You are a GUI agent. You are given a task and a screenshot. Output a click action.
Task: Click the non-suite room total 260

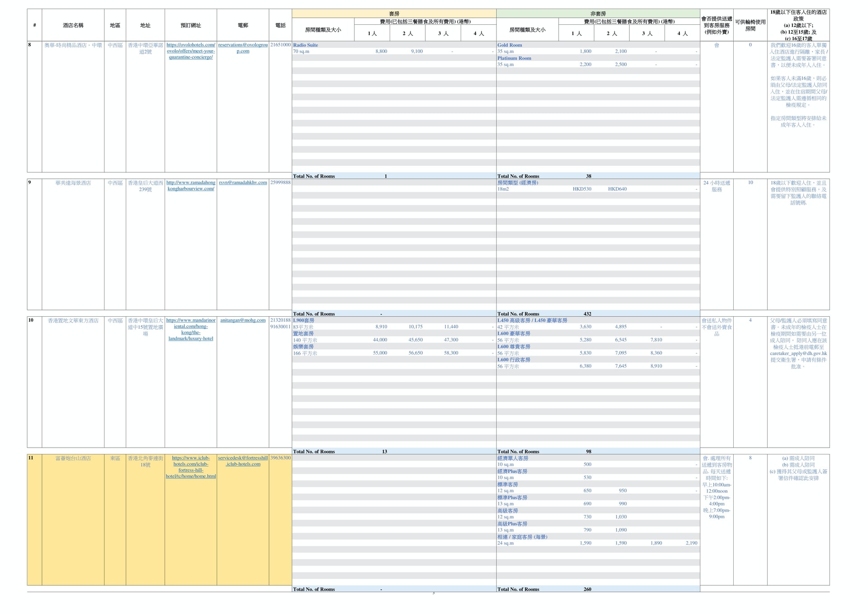click(587, 590)
